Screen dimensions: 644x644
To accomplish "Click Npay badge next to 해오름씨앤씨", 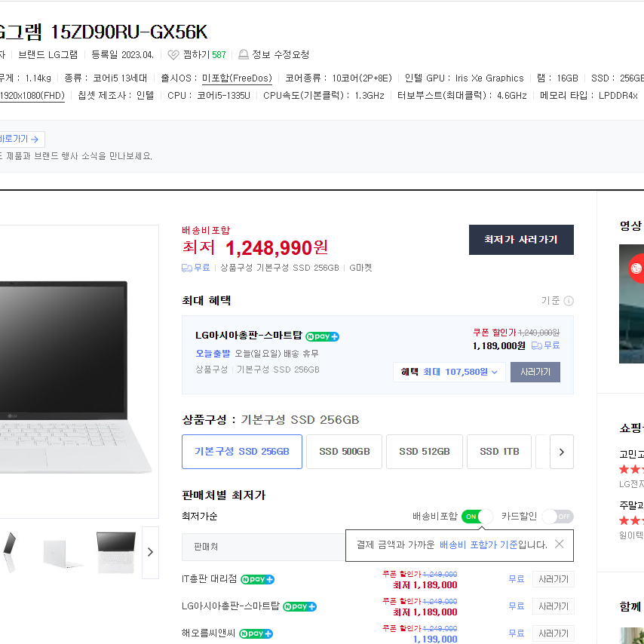I will coord(256,633).
